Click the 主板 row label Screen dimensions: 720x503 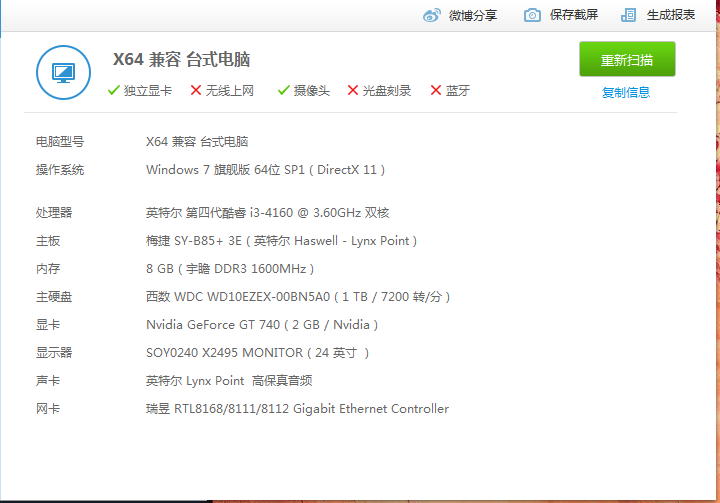coord(48,241)
